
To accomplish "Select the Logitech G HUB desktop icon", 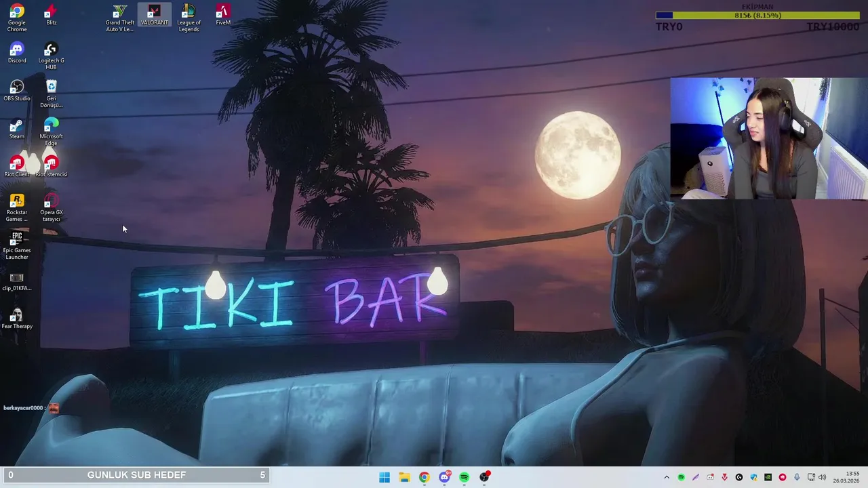I will (51, 56).
